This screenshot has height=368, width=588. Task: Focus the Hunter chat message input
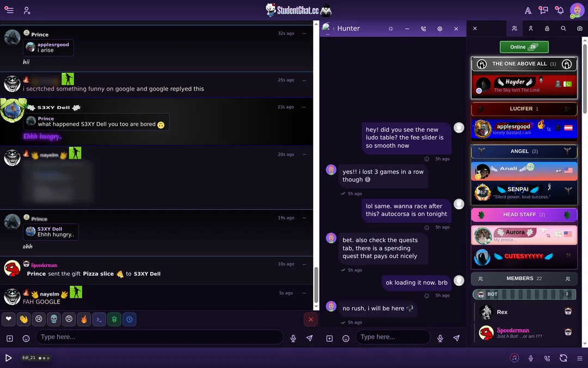(393, 337)
